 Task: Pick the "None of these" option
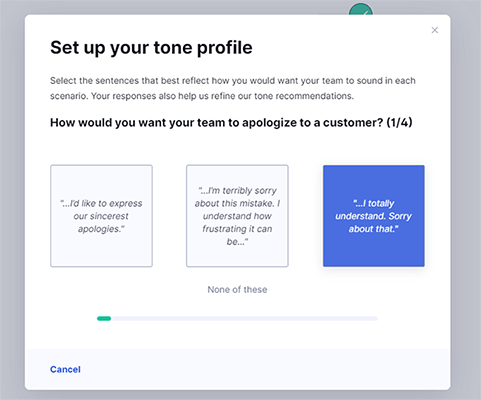pyautogui.click(x=237, y=289)
